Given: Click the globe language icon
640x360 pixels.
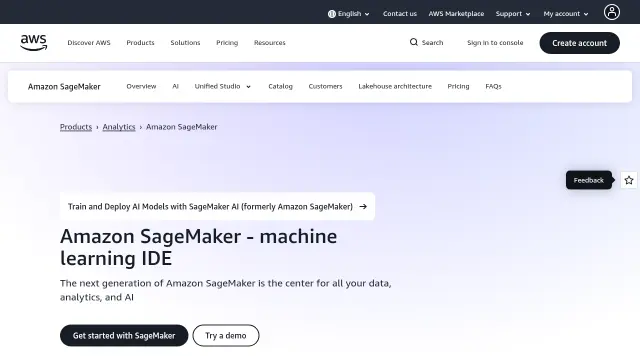Looking at the screenshot, I should click(x=331, y=14).
